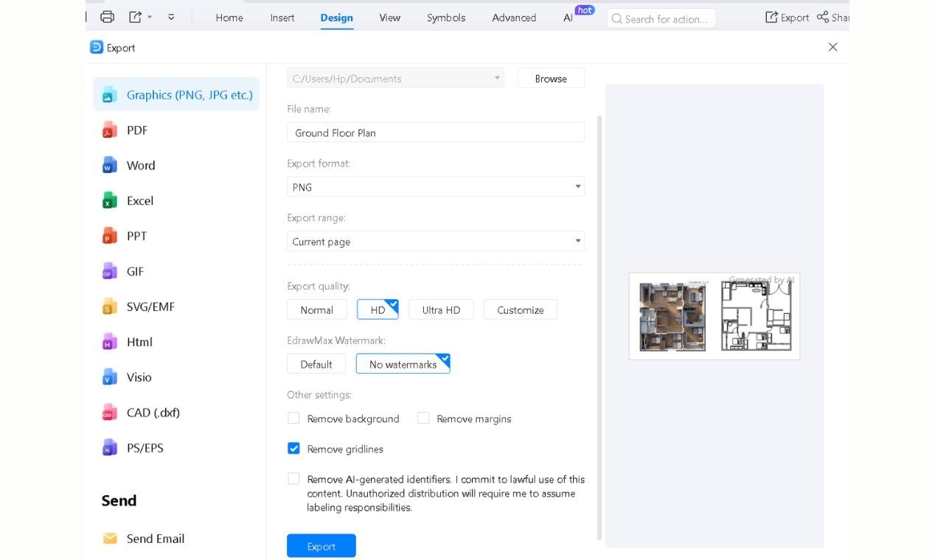Open the file path location dropdown
Image resolution: width=935 pixels, height=560 pixels.
coord(497,77)
